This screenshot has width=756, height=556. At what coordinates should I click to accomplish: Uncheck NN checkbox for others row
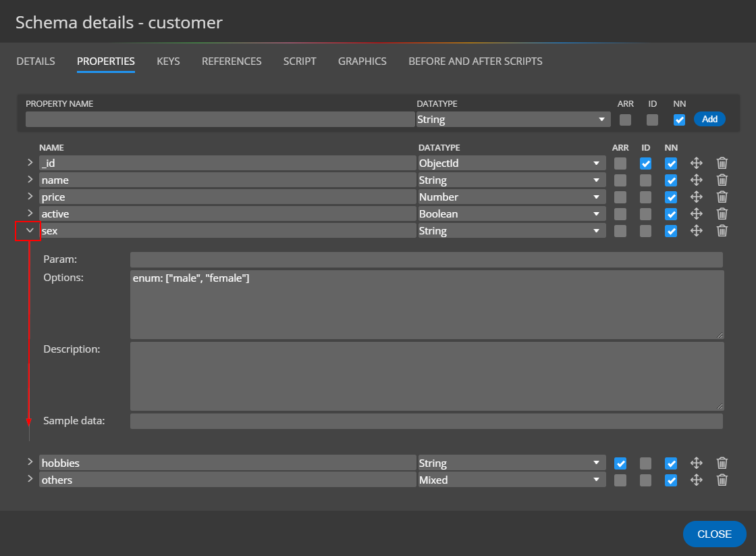pyautogui.click(x=671, y=481)
